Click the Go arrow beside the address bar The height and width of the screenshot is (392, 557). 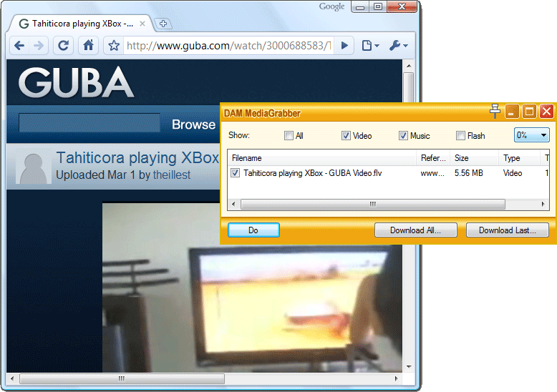pos(344,46)
